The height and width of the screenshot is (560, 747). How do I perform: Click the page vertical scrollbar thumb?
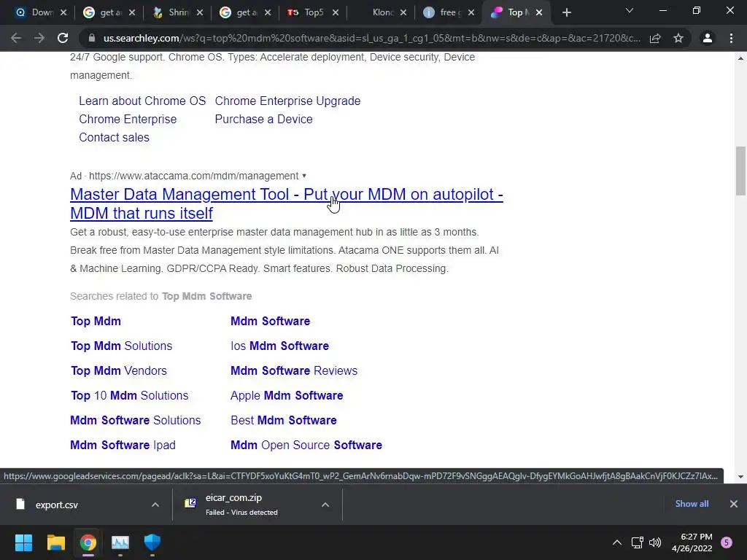[740, 171]
